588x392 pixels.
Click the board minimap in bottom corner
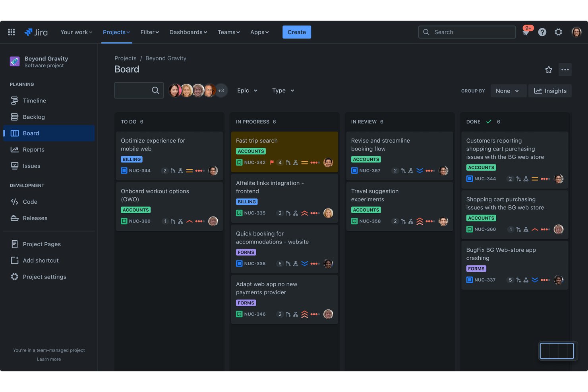557,351
